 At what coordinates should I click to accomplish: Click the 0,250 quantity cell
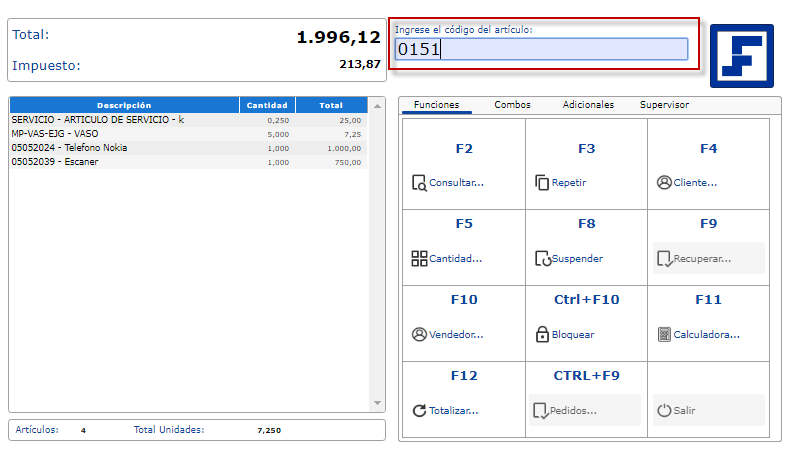[x=278, y=120]
